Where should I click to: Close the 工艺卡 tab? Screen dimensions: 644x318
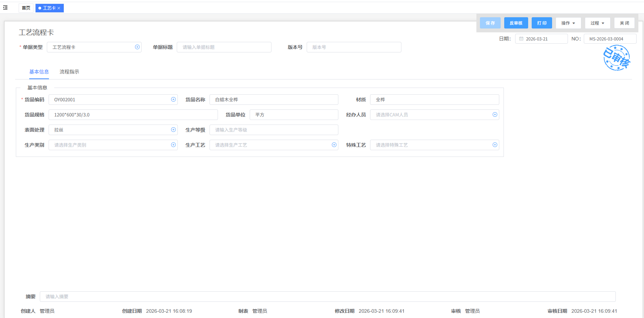tap(59, 8)
